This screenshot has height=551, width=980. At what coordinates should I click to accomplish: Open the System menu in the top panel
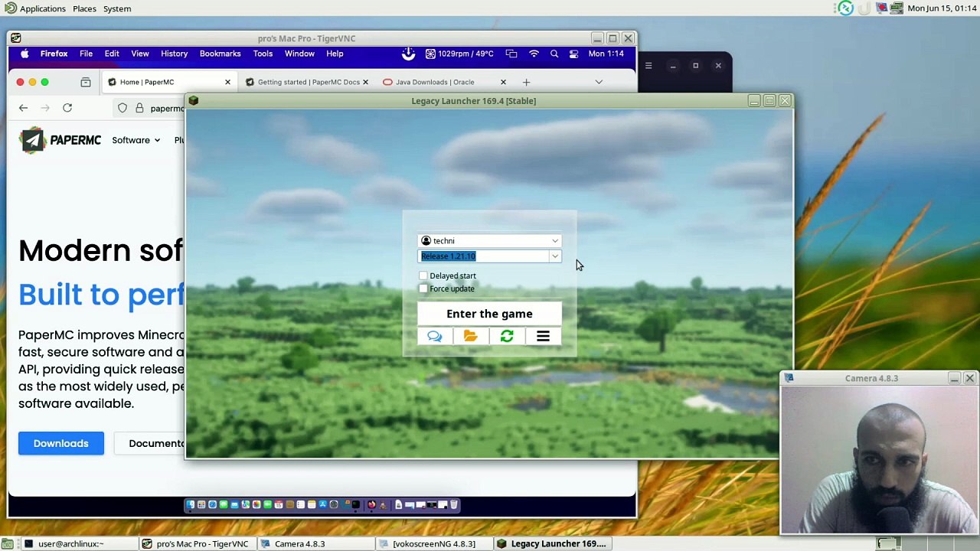[117, 8]
